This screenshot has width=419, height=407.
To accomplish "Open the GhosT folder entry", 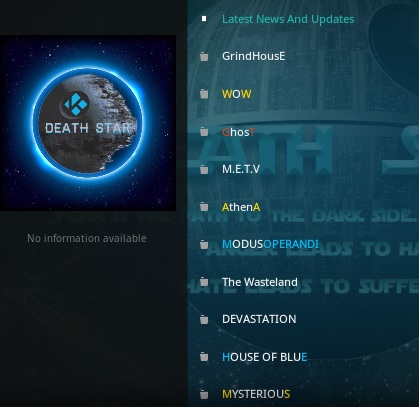I will 239,132.
